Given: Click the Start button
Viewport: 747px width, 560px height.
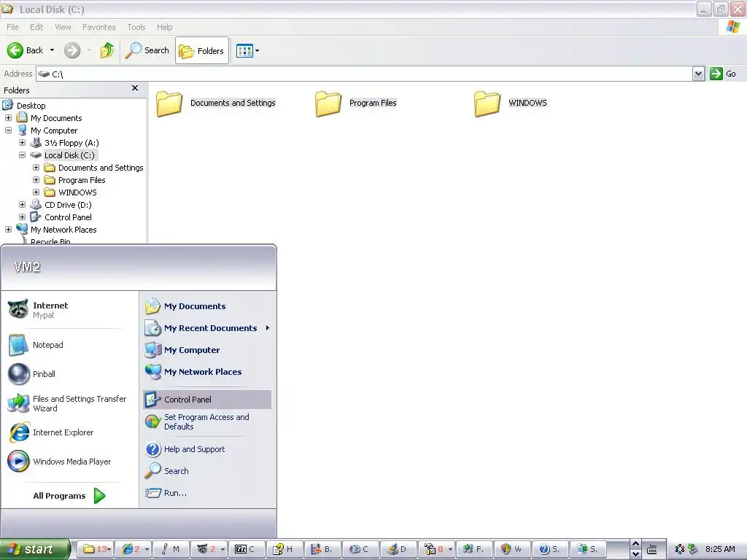Looking at the screenshot, I should tap(35, 549).
